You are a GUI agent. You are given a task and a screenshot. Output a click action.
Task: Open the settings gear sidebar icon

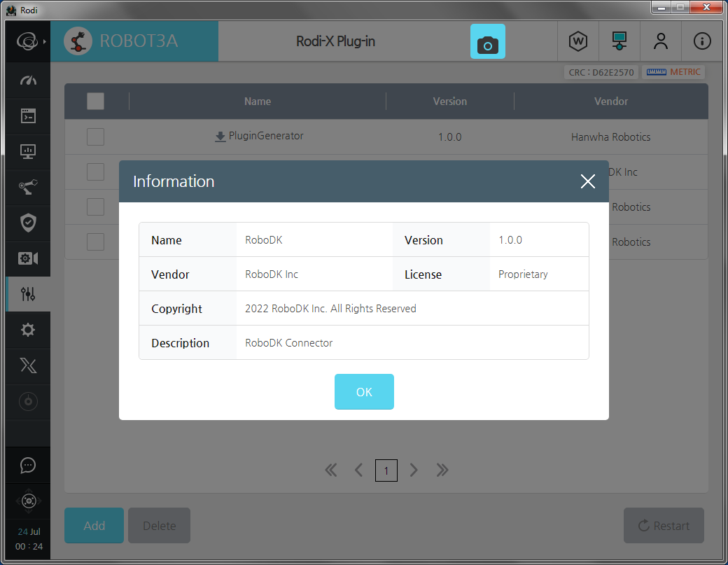(28, 330)
